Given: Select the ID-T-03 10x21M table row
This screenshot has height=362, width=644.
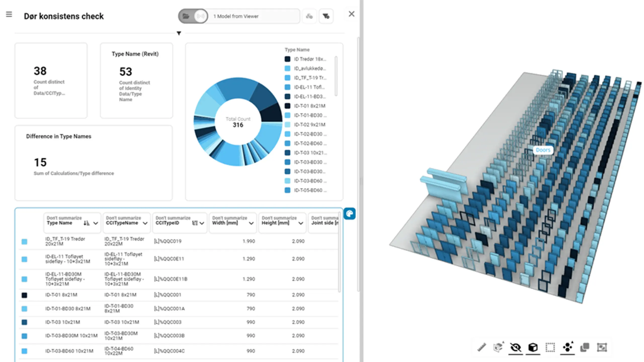Looking at the screenshot, I should tap(179, 322).
